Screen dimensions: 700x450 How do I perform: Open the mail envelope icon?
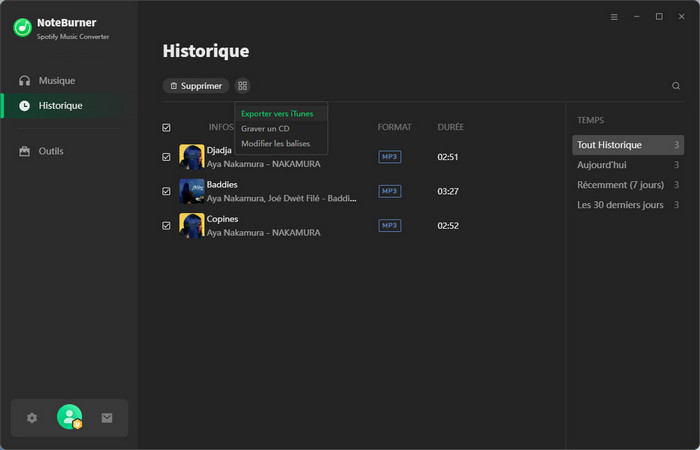point(107,418)
